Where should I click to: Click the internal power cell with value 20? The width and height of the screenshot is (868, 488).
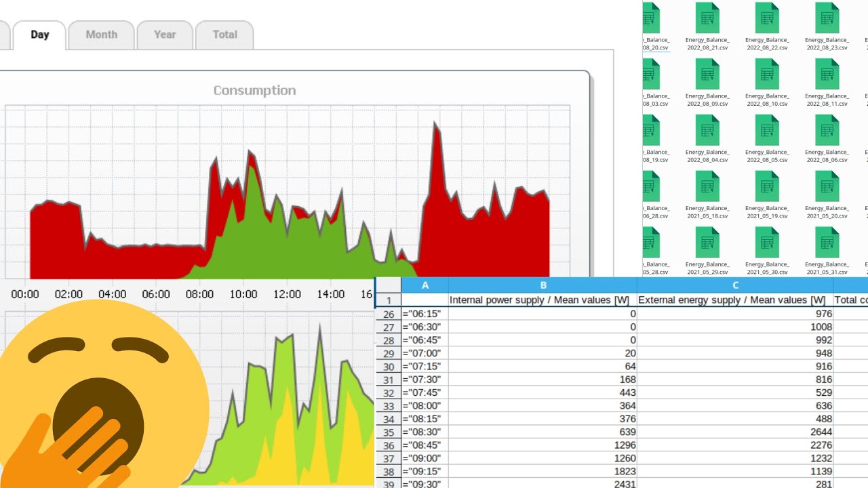(542, 353)
